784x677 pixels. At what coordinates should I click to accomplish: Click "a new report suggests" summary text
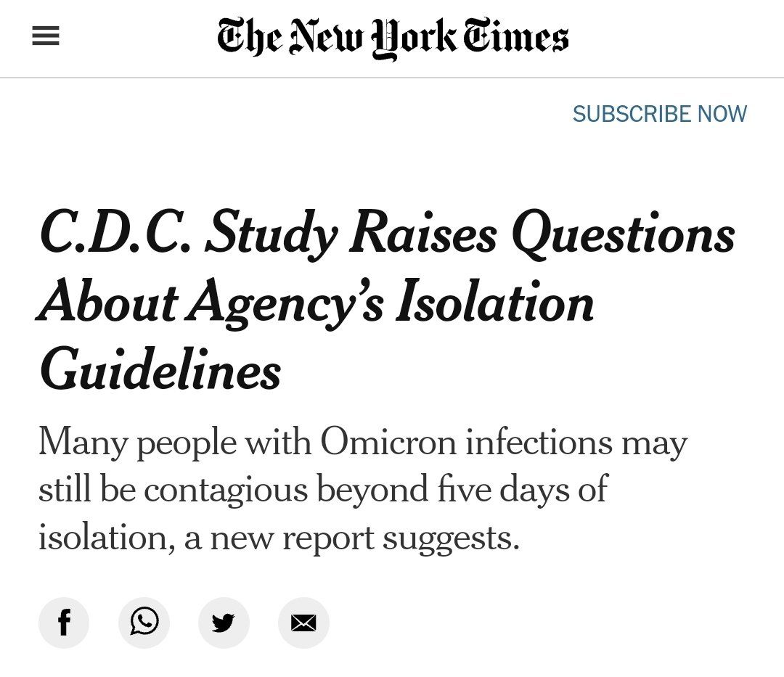click(x=352, y=538)
